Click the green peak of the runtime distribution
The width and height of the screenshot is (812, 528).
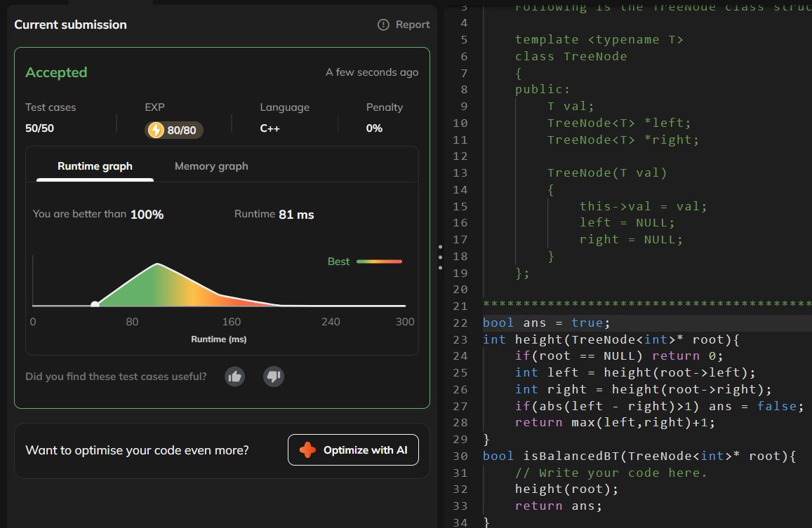(157, 264)
